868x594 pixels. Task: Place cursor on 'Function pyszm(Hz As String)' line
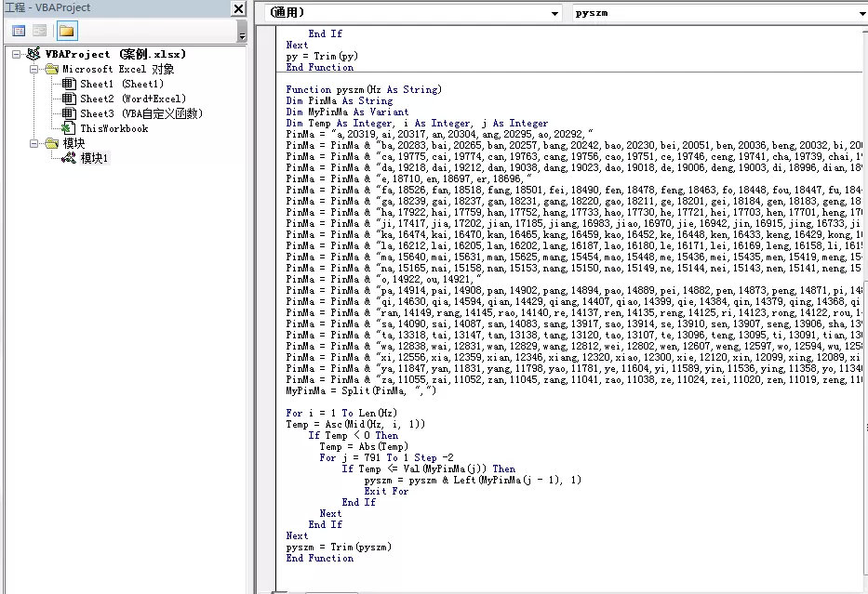coord(364,90)
